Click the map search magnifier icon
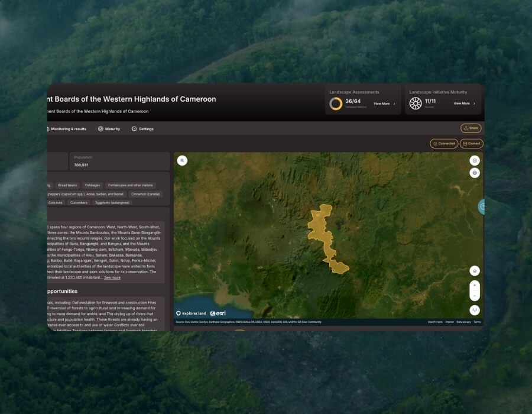 pyautogui.click(x=182, y=160)
